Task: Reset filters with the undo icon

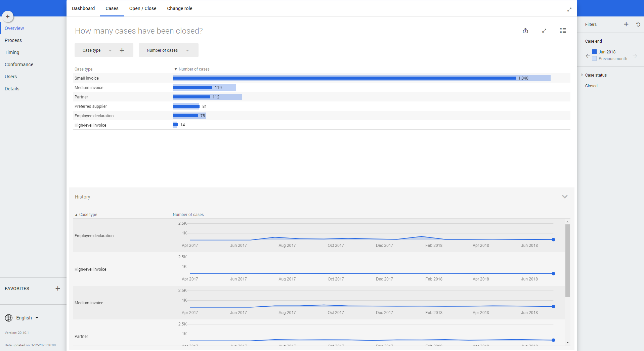Action: tap(638, 25)
